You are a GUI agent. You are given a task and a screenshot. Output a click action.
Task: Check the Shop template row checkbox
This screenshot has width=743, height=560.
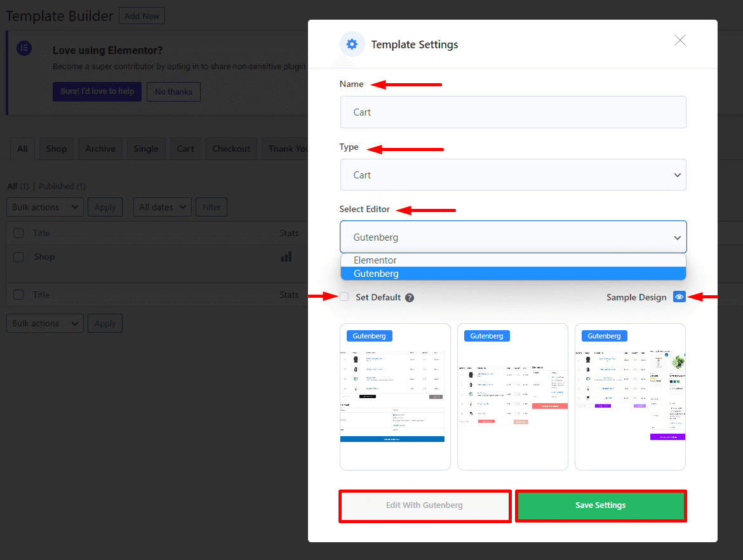tap(18, 257)
